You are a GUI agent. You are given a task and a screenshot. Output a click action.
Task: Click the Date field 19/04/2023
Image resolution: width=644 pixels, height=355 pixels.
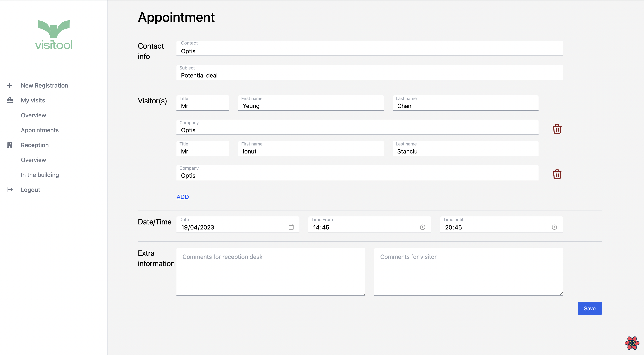coord(238,224)
